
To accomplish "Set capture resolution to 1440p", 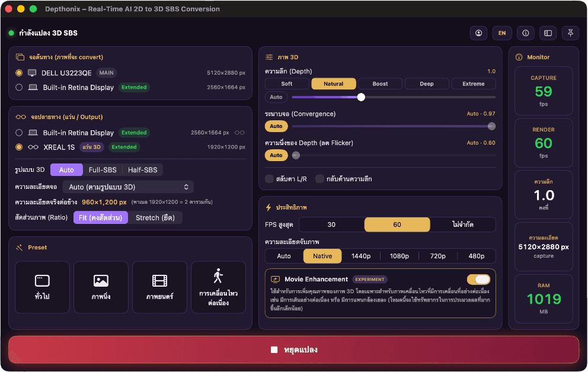I will (361, 256).
